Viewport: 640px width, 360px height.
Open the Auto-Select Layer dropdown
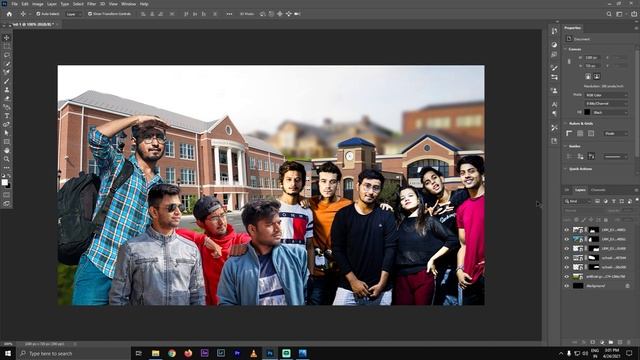tap(74, 14)
